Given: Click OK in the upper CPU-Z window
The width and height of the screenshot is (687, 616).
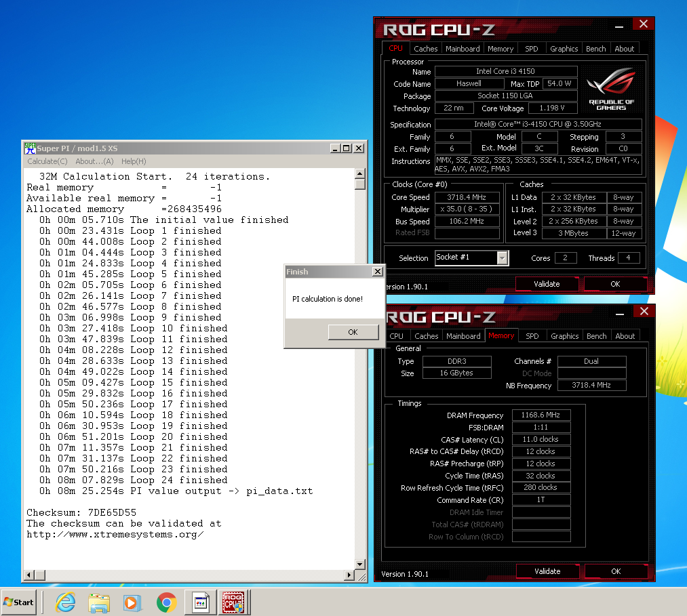Looking at the screenshot, I should click(x=615, y=284).
